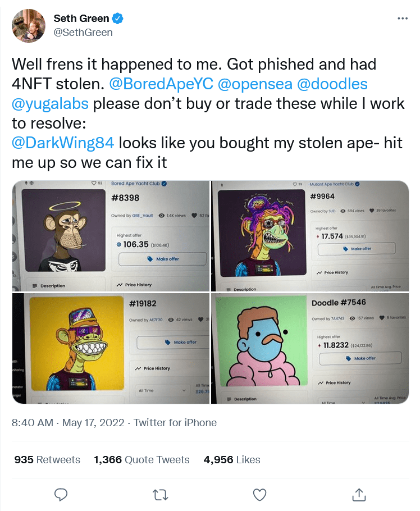
Task: Click the retweet arrows icon
Action: coord(160,494)
